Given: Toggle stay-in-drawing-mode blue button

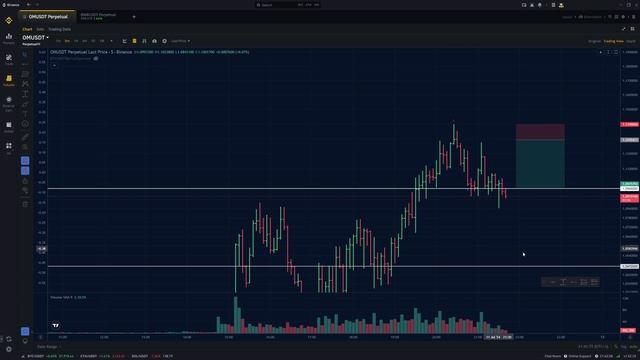Looking at the screenshot, I should point(25,171).
